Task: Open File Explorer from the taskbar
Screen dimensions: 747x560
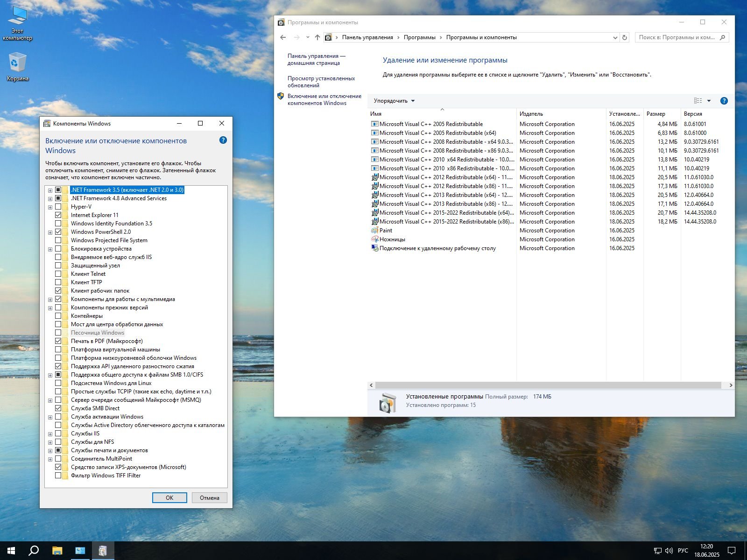Action: [x=57, y=551]
